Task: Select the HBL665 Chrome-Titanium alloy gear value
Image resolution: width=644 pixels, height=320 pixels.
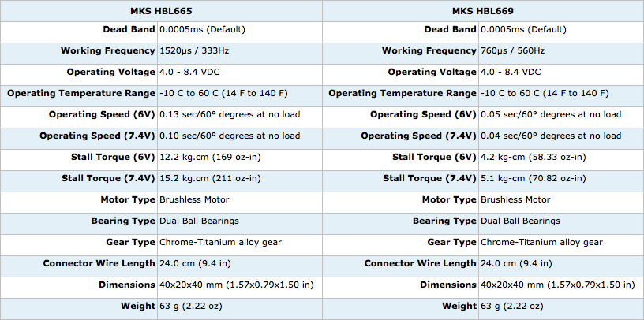Action: (220, 243)
